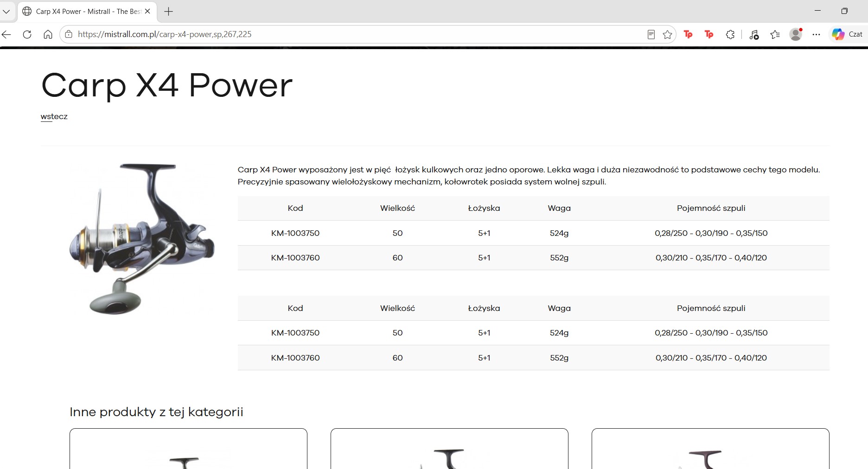Viewport: 868px width, 469px height.
Task: Open the Copilot Czat button
Action: pos(847,34)
